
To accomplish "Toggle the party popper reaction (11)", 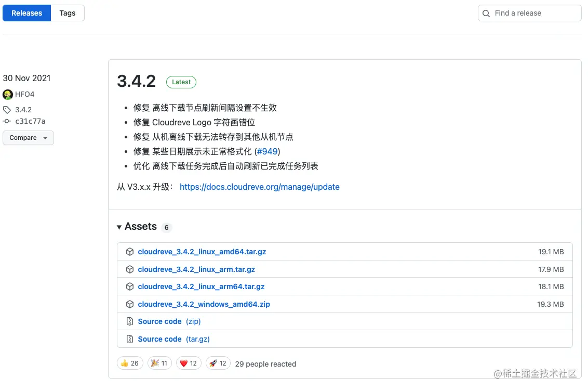I will (159, 363).
